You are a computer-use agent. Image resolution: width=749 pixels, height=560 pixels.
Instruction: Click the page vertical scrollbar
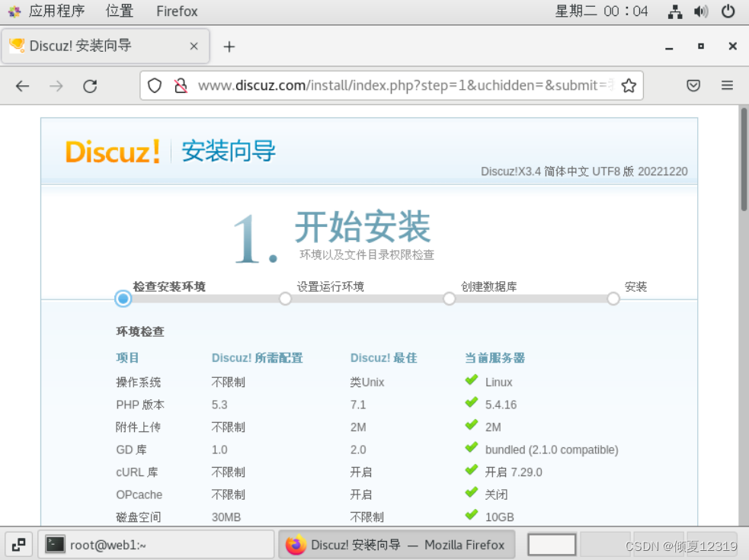point(744,159)
